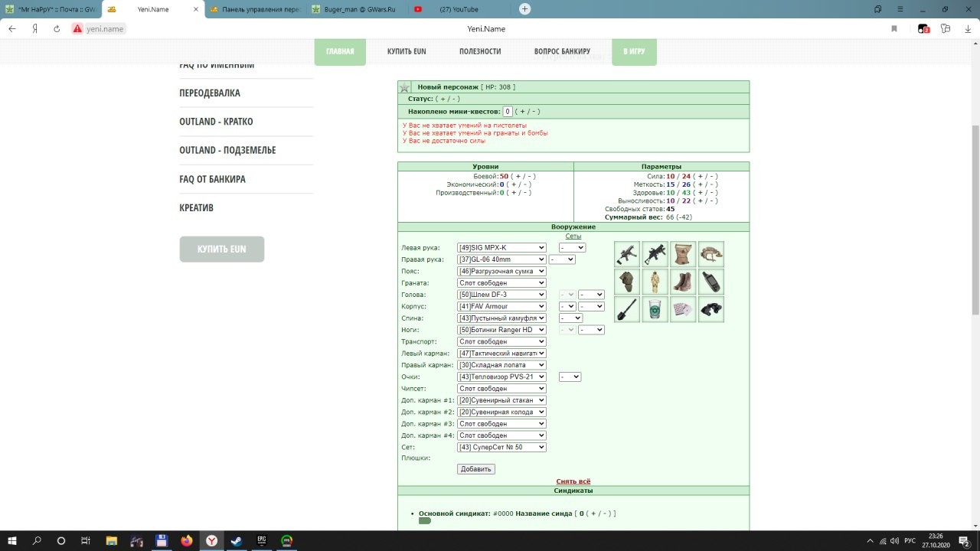Viewport: 980px width, 551px height.
Task: Click the РУС language indicator
Action: pyautogui.click(x=910, y=540)
